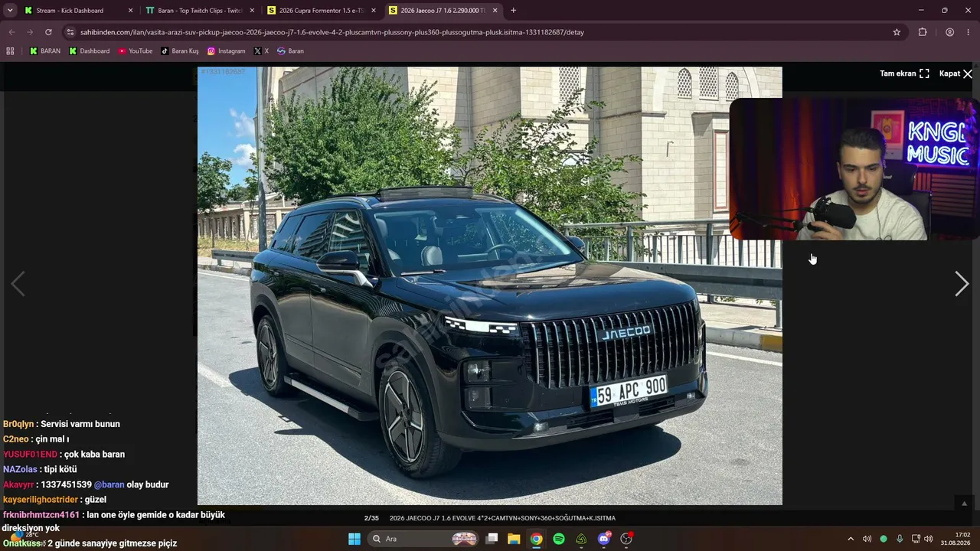The height and width of the screenshot is (551, 980).
Task: Open Tam ekran fullscreen view
Action: tap(904, 73)
